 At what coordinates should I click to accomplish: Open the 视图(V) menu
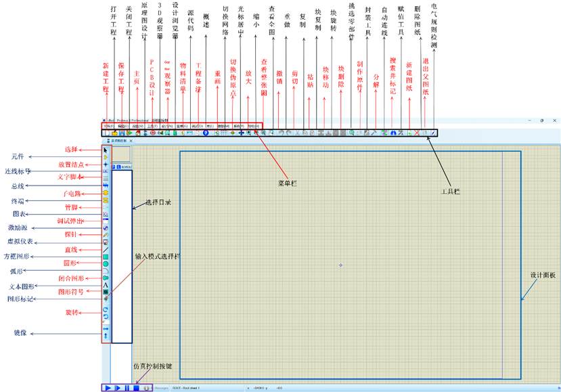pyautogui.click(x=137, y=126)
